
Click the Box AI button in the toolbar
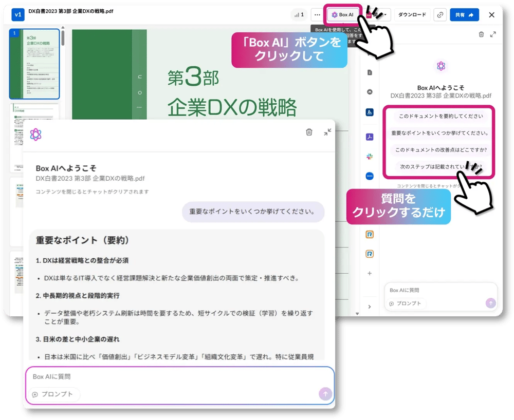point(343,15)
